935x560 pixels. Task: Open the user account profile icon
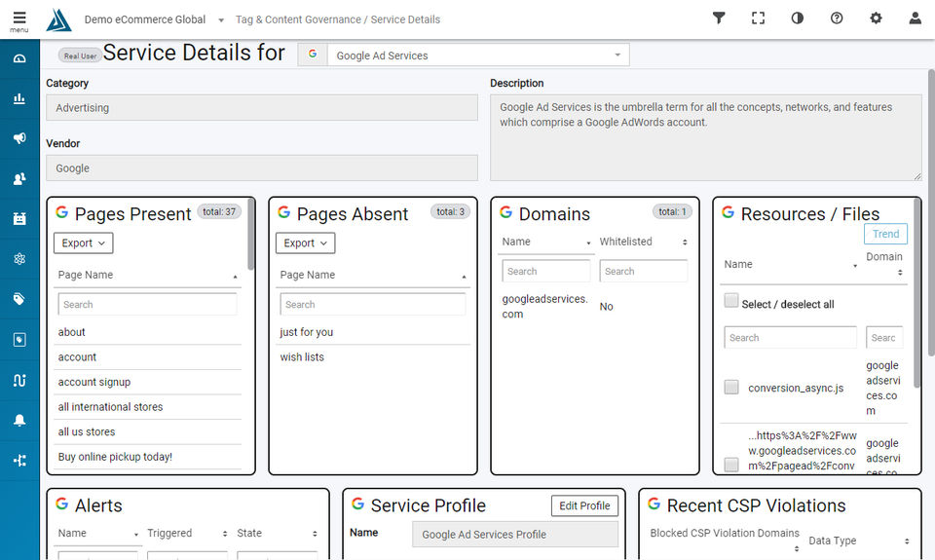point(915,19)
